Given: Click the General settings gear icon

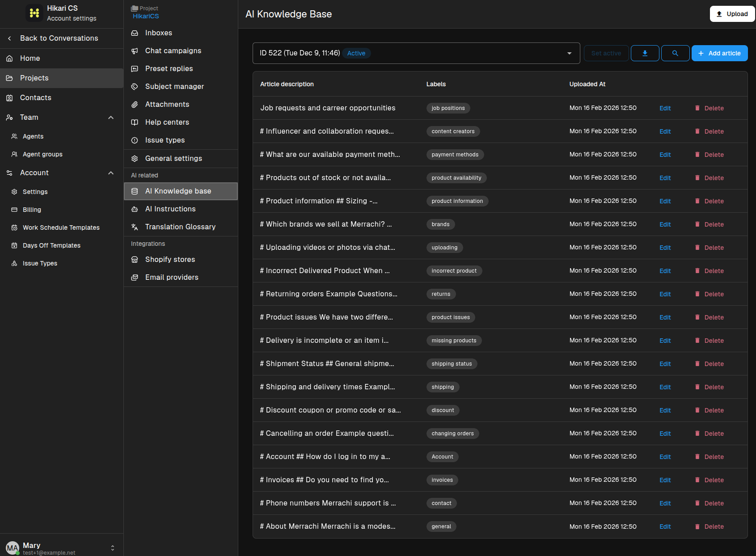Looking at the screenshot, I should (135, 159).
